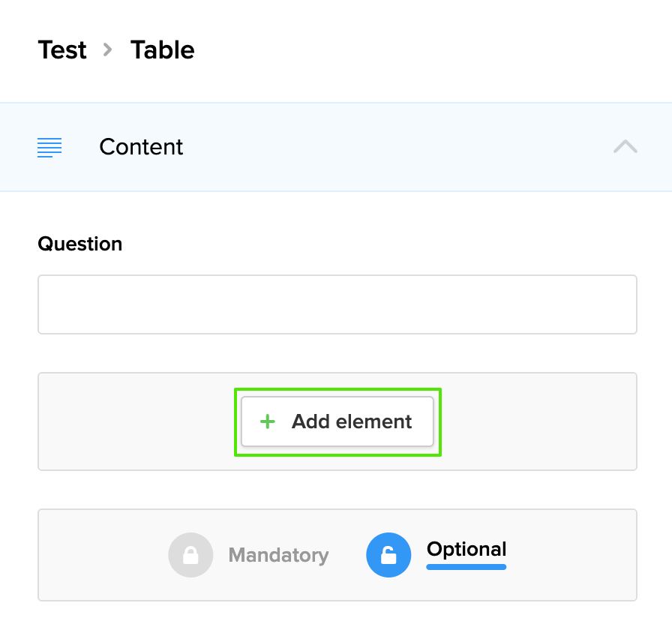Click the Table breadcrumb title

click(x=162, y=50)
